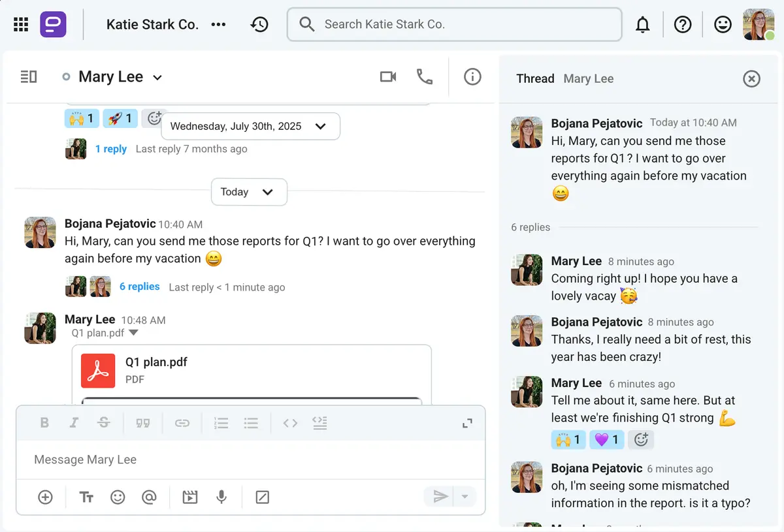Toggle strikethrough formatting
The image size is (784, 532).
pos(103,423)
